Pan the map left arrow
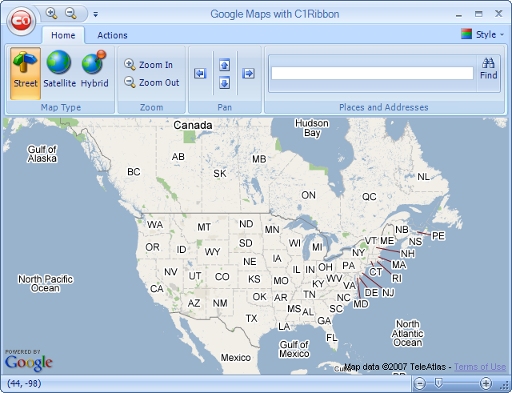Screen dimensions: 512x393 pos(200,73)
